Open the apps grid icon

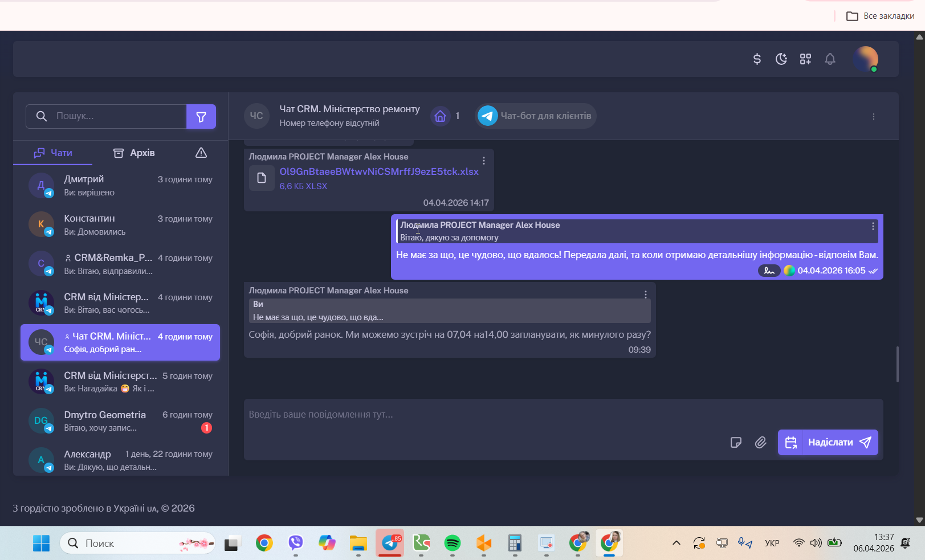click(805, 59)
